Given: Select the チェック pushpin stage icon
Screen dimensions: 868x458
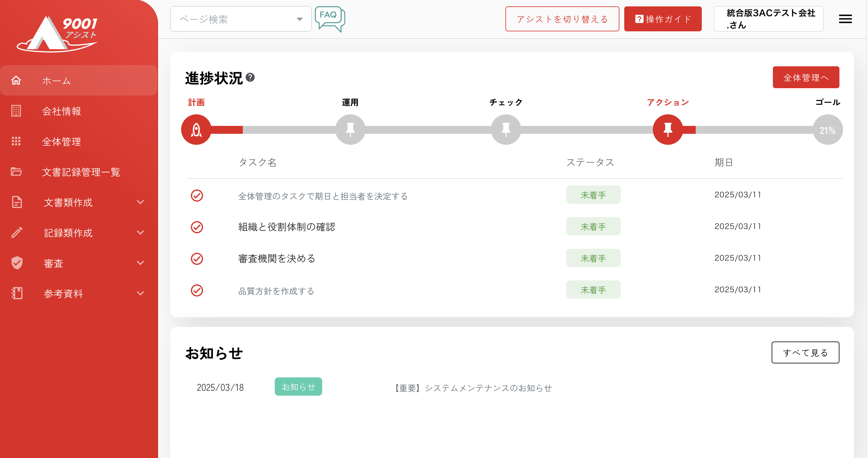Looking at the screenshot, I should pyautogui.click(x=505, y=130).
